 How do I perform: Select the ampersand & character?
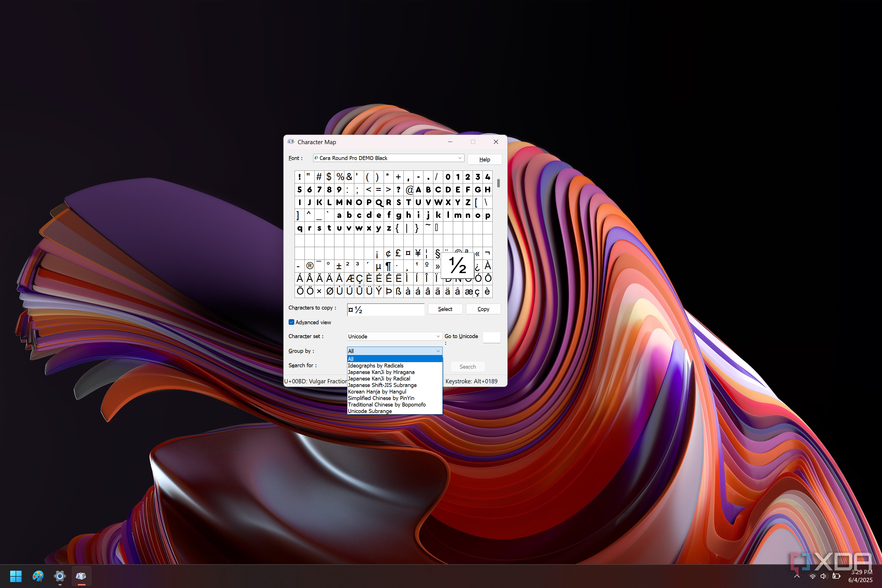click(349, 177)
